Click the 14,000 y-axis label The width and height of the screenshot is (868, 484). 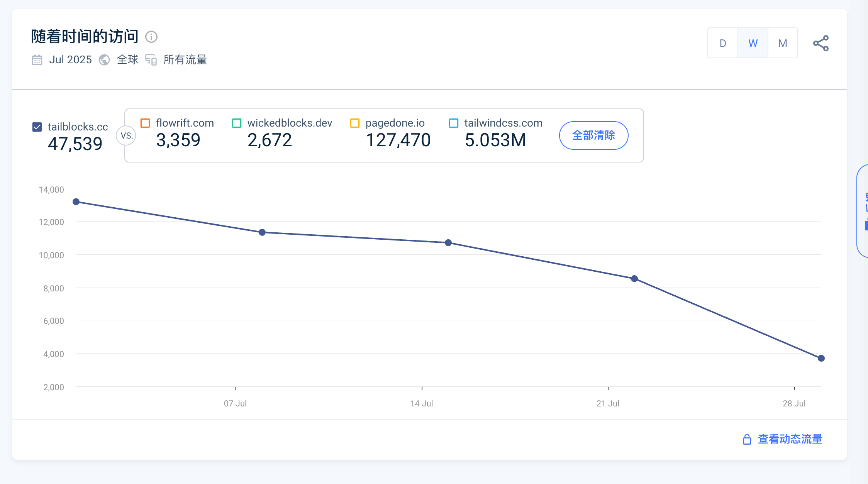[x=51, y=190]
